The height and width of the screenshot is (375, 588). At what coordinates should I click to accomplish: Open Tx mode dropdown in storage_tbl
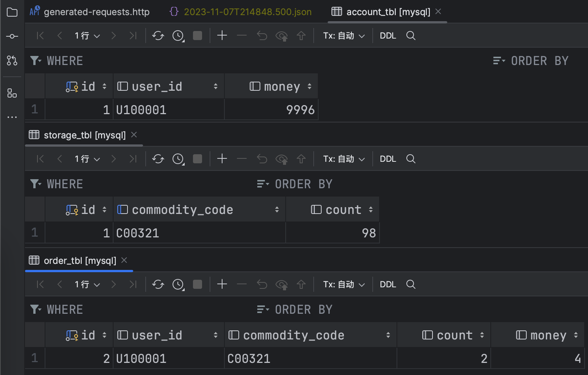pyautogui.click(x=344, y=159)
